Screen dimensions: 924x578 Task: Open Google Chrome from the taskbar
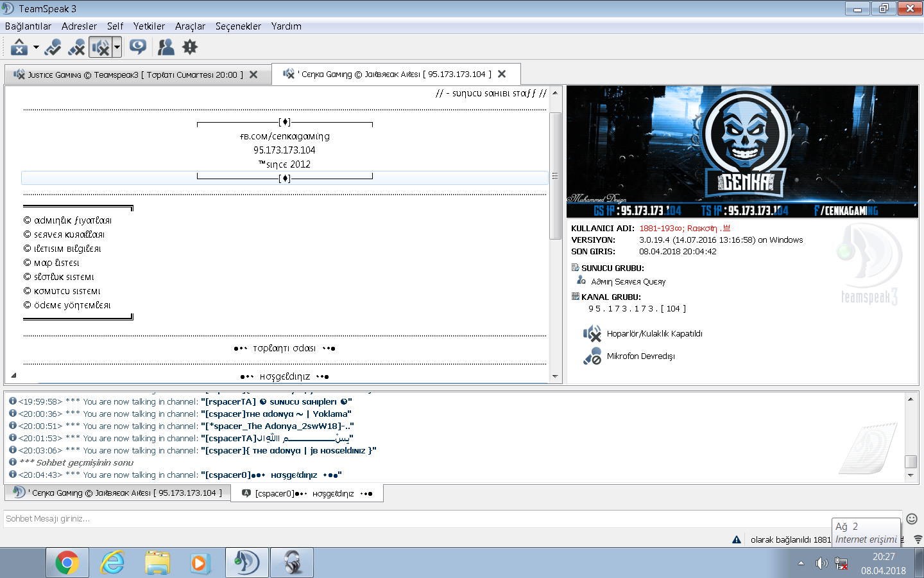click(x=67, y=563)
